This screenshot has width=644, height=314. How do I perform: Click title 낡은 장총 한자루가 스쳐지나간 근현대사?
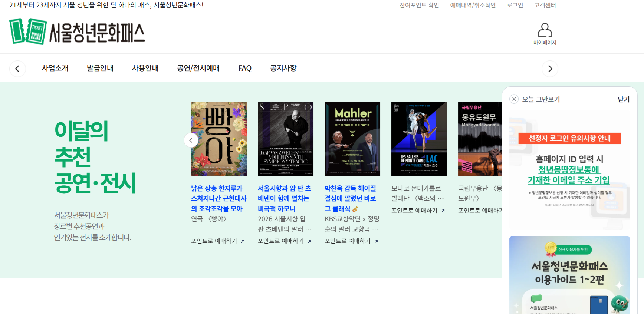pyautogui.click(x=219, y=199)
